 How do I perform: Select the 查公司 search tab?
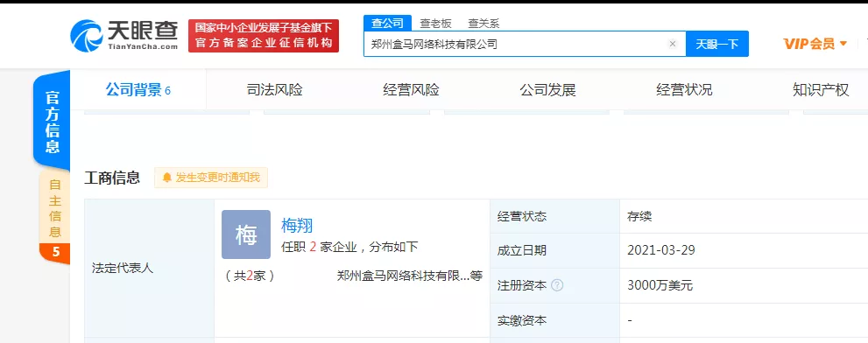(x=387, y=24)
